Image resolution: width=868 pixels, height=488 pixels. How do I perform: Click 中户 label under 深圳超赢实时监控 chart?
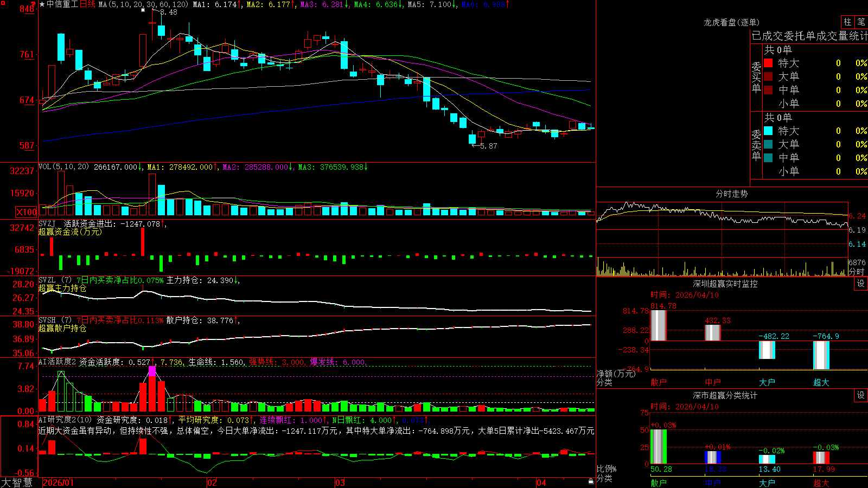point(713,382)
